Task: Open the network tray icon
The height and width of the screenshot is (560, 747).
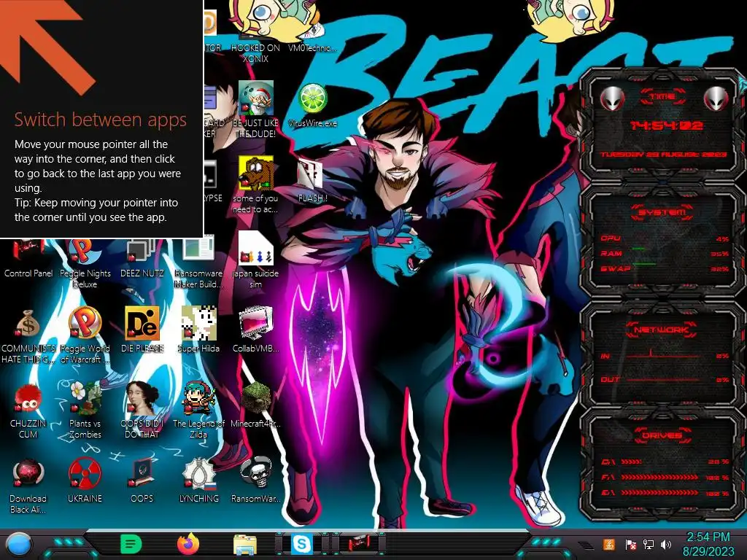Action: [x=649, y=544]
